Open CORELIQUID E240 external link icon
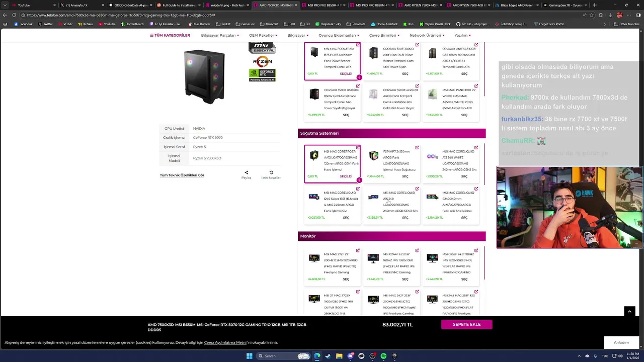Viewport: 644px width, 362px height. (476, 189)
